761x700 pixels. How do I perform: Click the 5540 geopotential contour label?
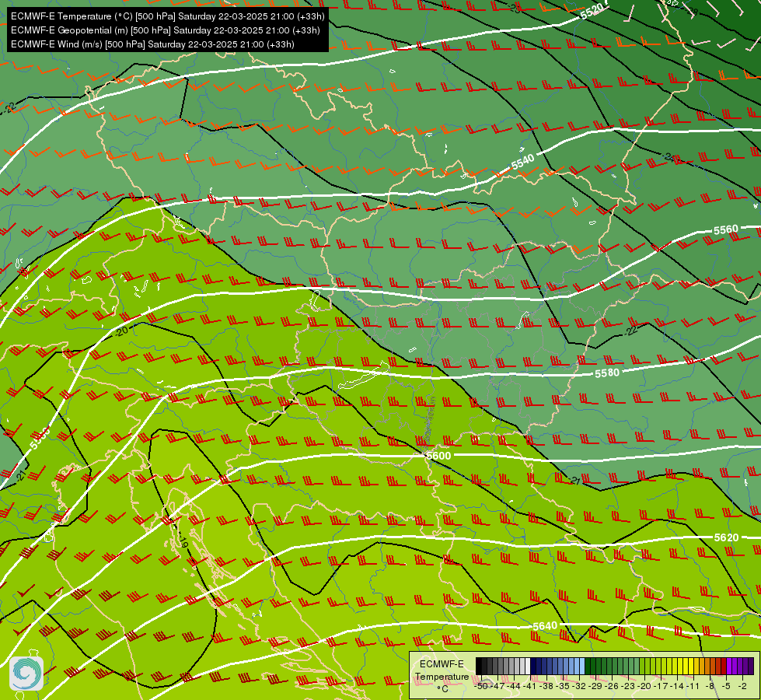pos(522,162)
